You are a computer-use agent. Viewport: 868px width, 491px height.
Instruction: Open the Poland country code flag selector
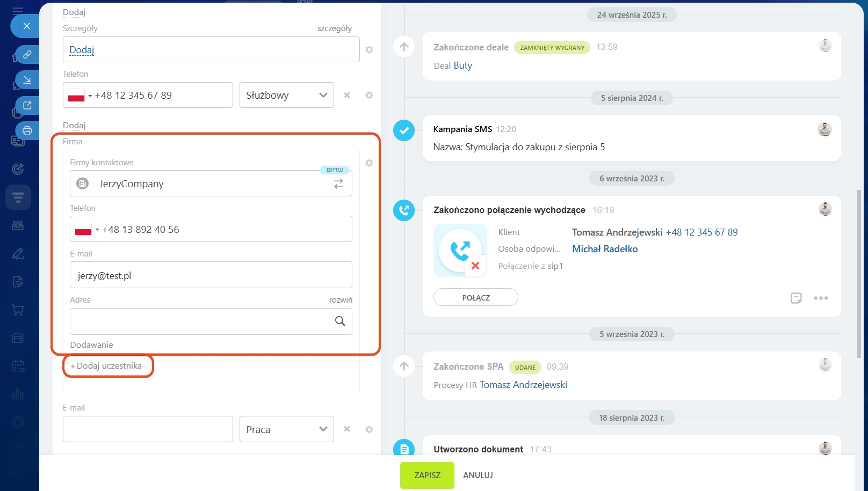pyautogui.click(x=79, y=96)
